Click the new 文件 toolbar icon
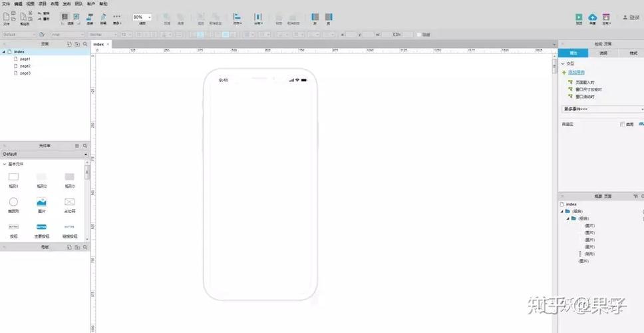The image size is (644, 333). (x=6, y=17)
